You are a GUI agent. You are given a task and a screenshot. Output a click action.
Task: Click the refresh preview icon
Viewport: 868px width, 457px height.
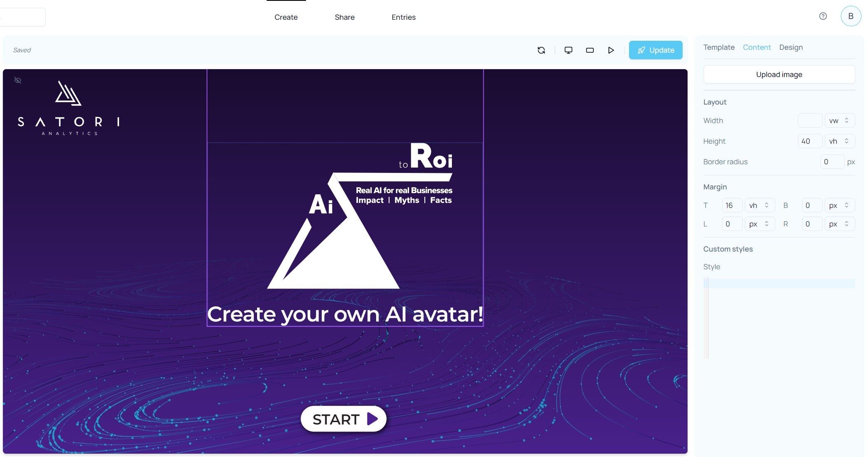(x=541, y=50)
